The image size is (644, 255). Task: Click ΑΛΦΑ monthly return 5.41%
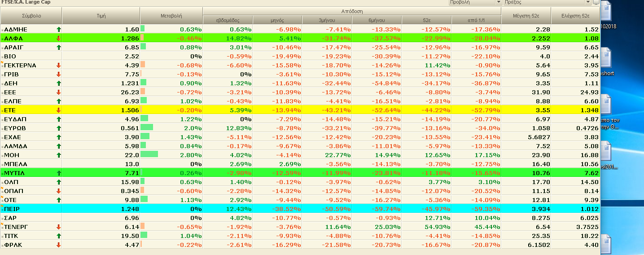pyautogui.click(x=289, y=38)
